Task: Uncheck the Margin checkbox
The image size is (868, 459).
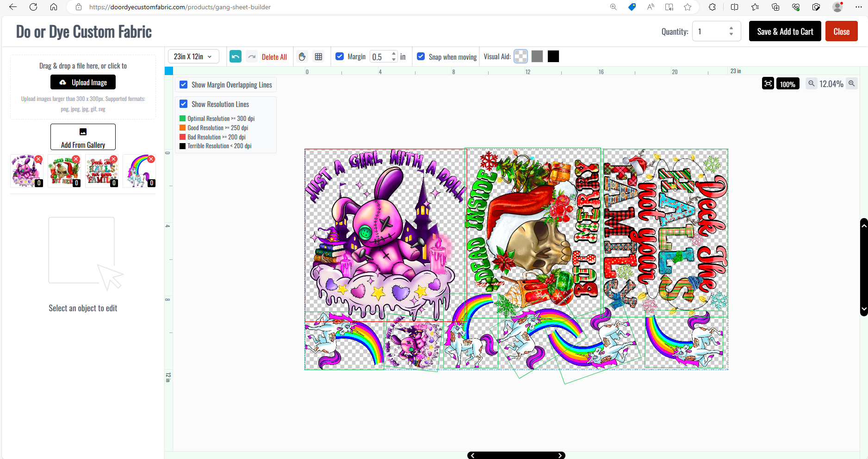Action: pyautogui.click(x=340, y=57)
